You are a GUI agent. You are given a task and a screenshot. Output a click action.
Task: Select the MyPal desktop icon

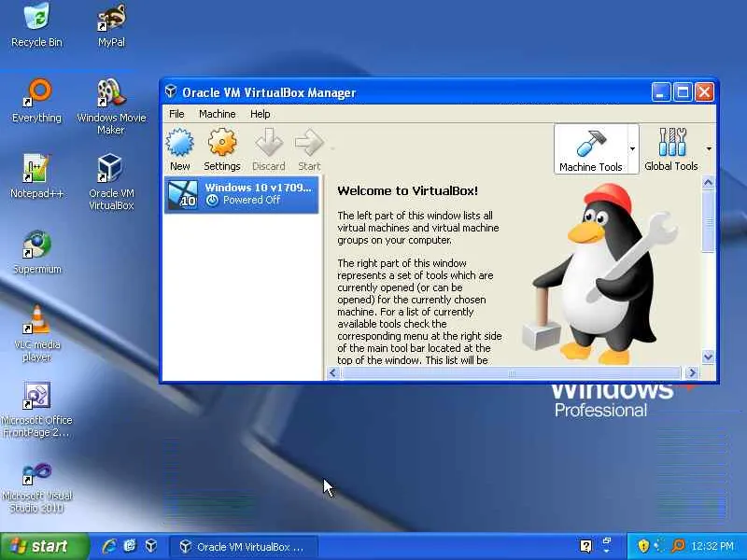pyautogui.click(x=111, y=25)
